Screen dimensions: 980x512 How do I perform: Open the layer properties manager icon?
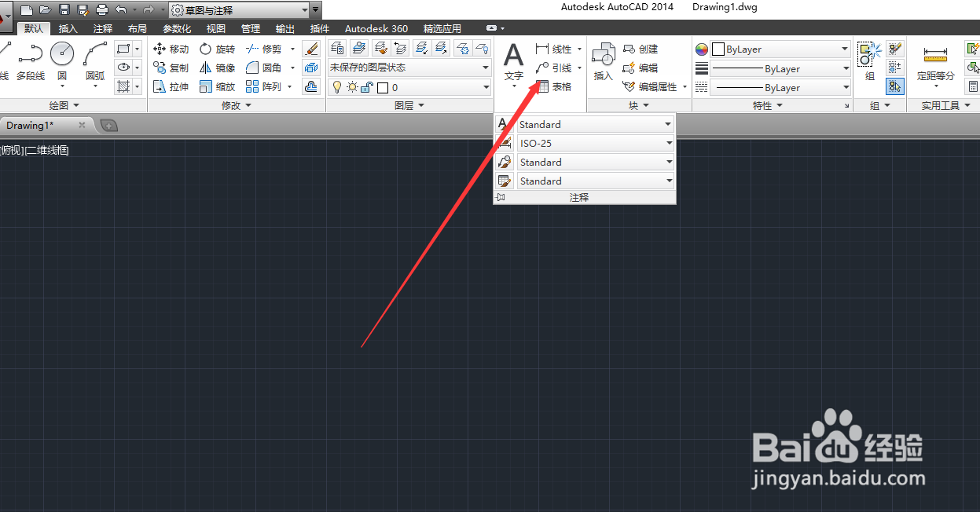click(x=337, y=49)
